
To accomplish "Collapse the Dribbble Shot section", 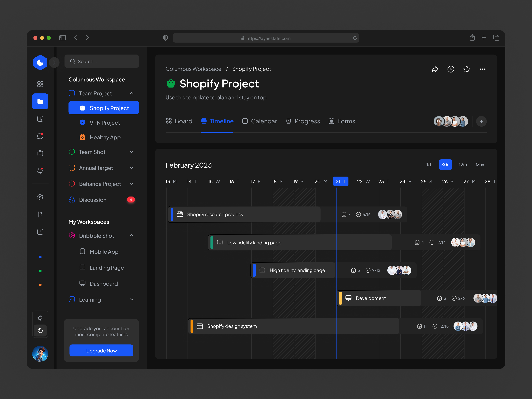I will tap(132, 236).
